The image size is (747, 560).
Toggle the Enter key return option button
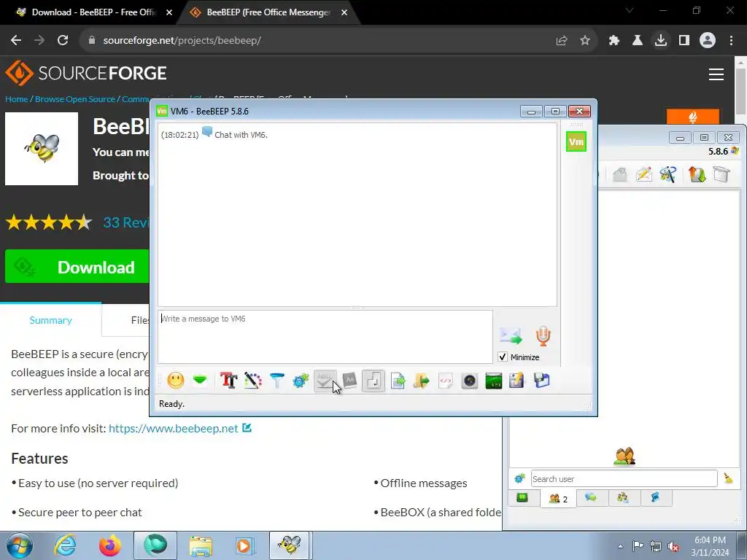373,381
